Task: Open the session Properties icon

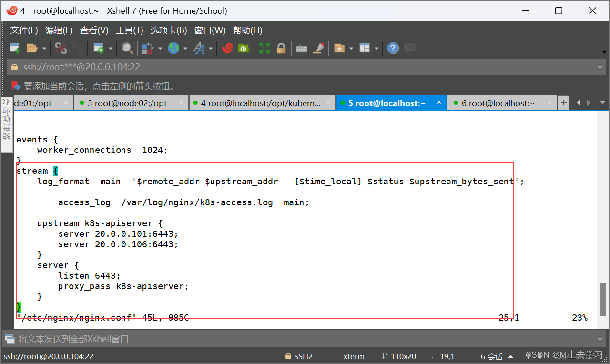Action: [x=99, y=48]
